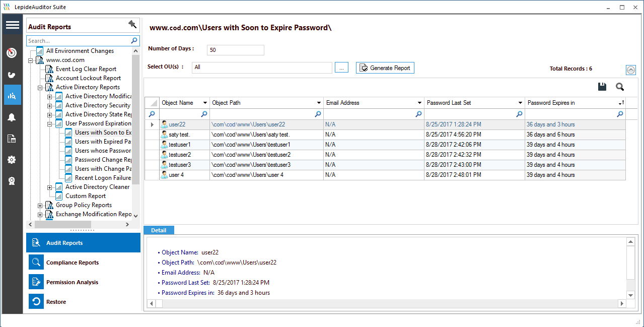Screen dimensions: 644x327
Task: Collapse the report filter section with the up chevron
Action: 630,70
